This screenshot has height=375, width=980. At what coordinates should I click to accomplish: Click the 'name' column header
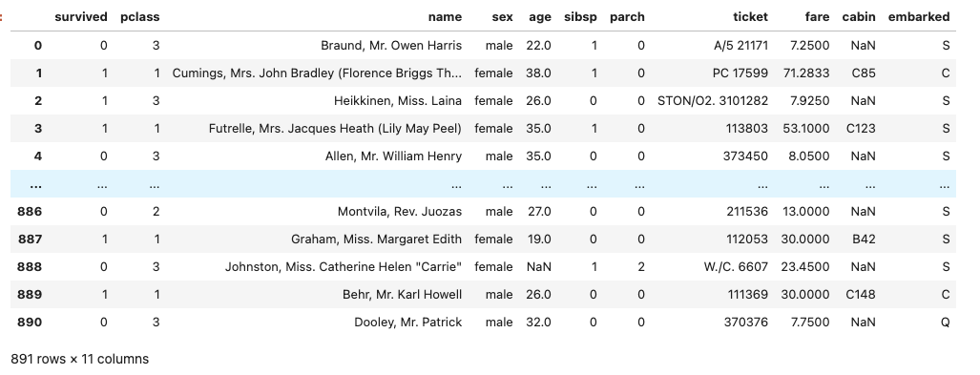[445, 17]
